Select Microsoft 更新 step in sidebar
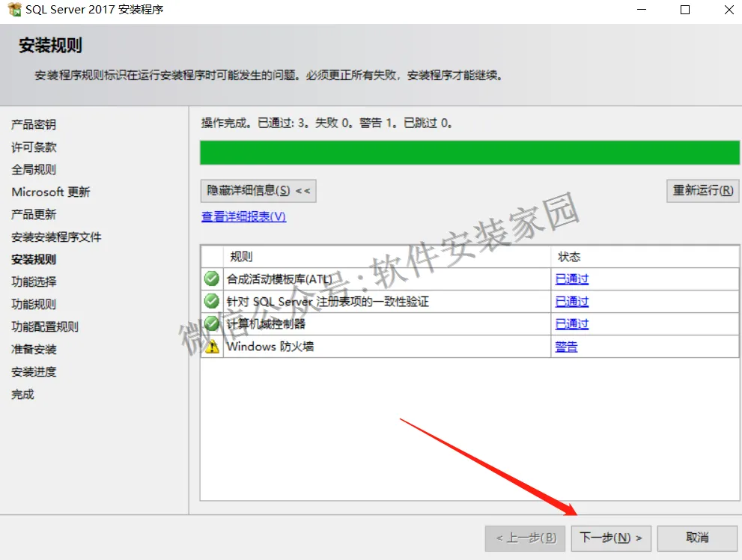The width and height of the screenshot is (742, 560). click(51, 192)
